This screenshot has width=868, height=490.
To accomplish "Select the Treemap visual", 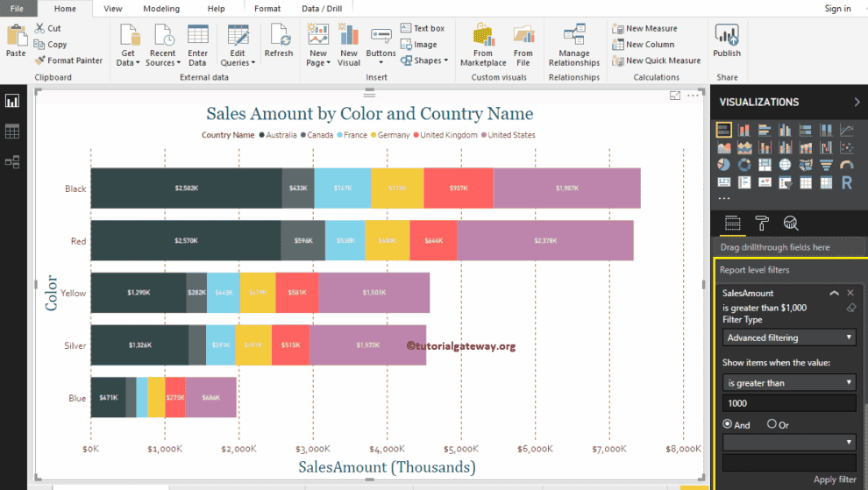I will 765,165.
